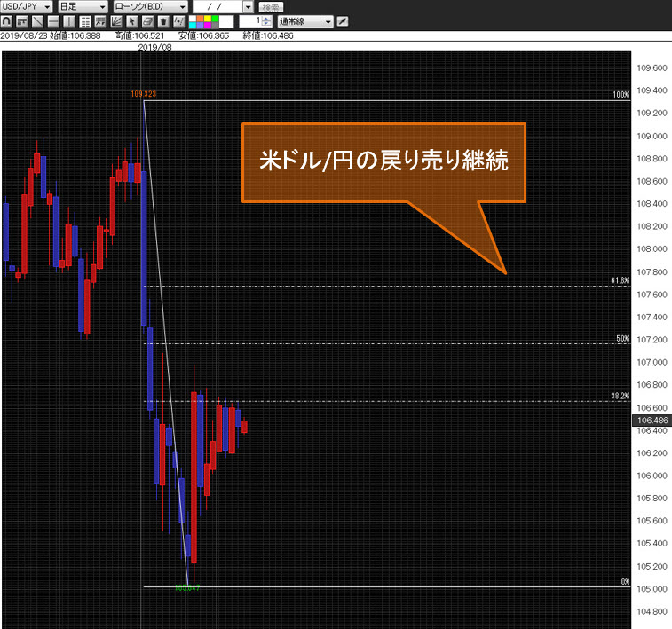The height and width of the screenshot is (629, 672).
Task: Decrease line width with stepper down arrow
Action: (266, 24)
